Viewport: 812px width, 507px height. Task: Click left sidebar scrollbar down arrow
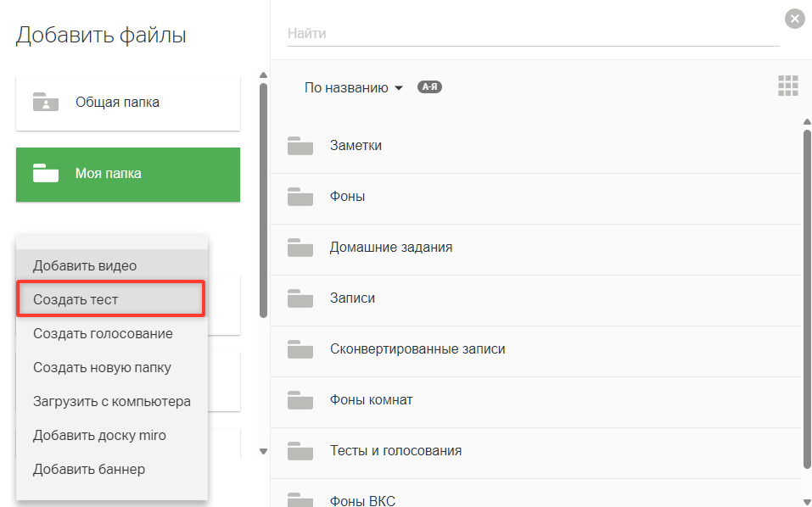263,451
